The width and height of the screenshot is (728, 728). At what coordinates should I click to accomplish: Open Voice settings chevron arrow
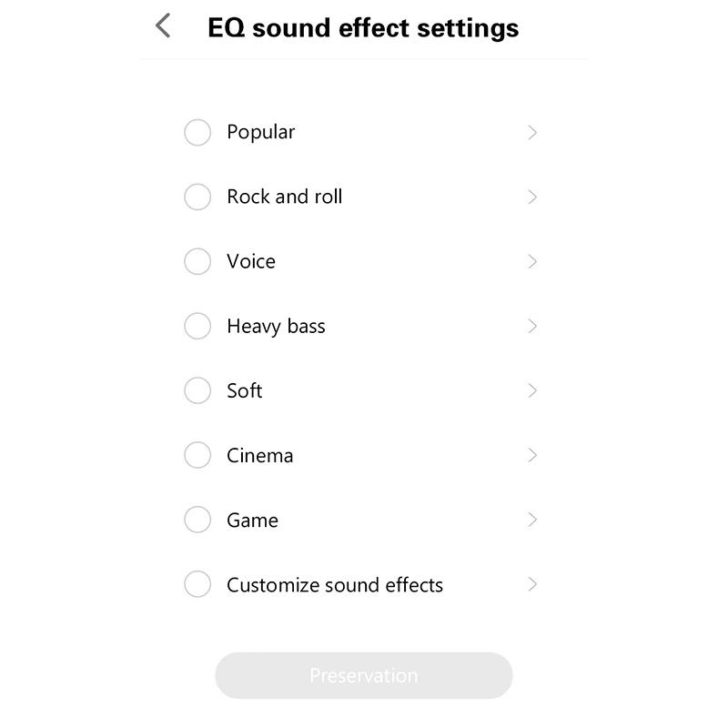(532, 262)
